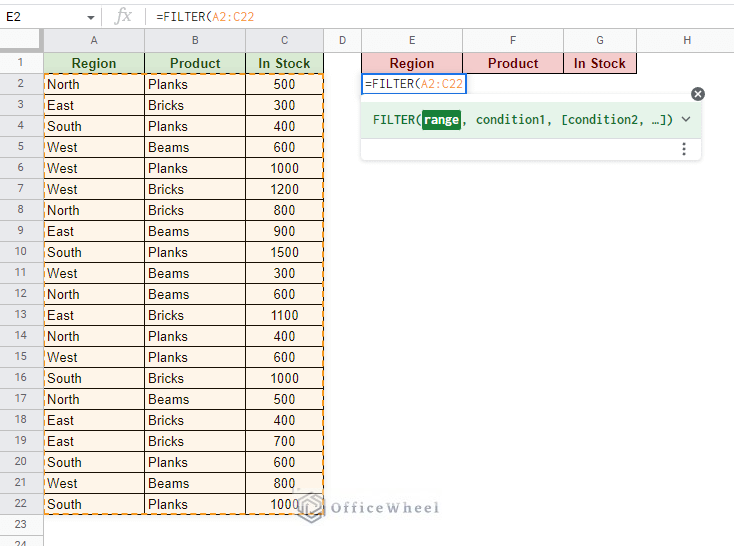Click cell B3 with Bricks
734x546 pixels.
(195, 105)
